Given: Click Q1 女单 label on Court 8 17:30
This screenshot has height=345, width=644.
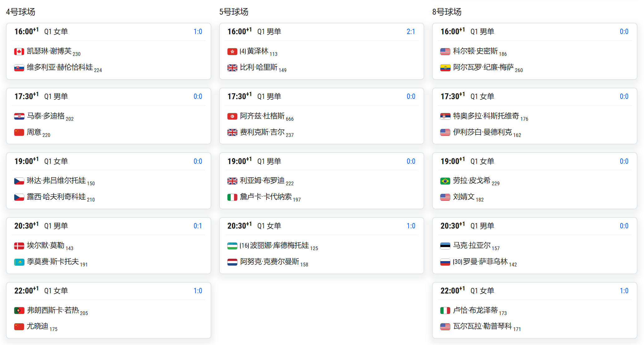Looking at the screenshot, I should [x=482, y=96].
